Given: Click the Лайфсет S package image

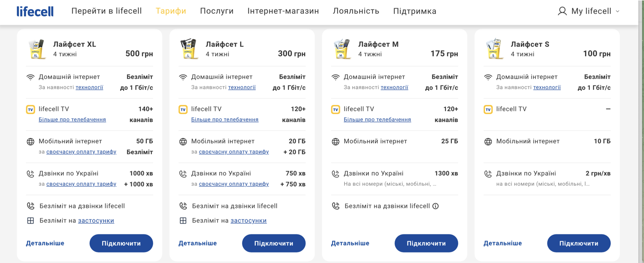Looking at the screenshot, I should pyautogui.click(x=495, y=49).
